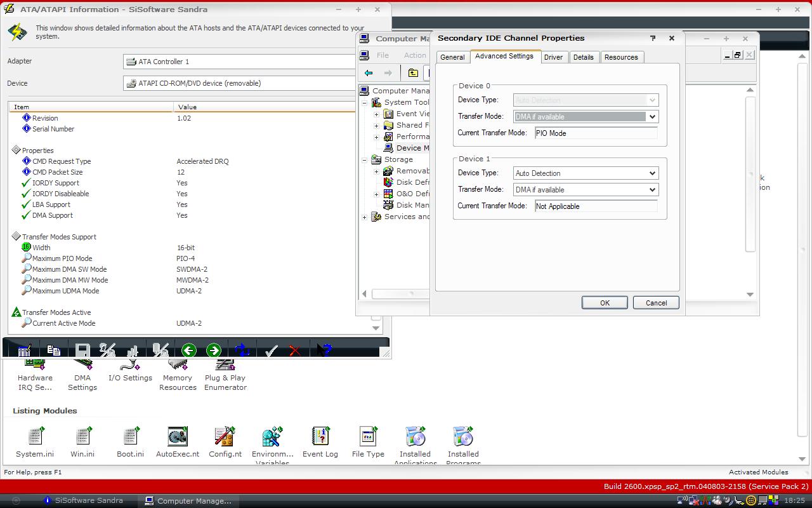Open Device 0 Transfer Mode dropdown
The image size is (812, 508).
click(x=652, y=117)
